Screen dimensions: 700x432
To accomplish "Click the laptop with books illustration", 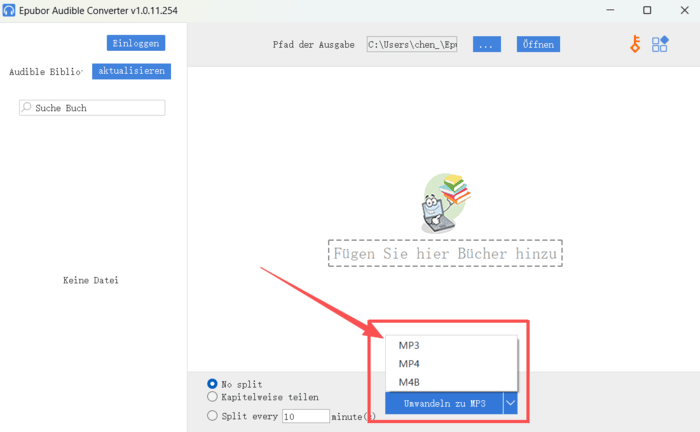I will [x=446, y=203].
